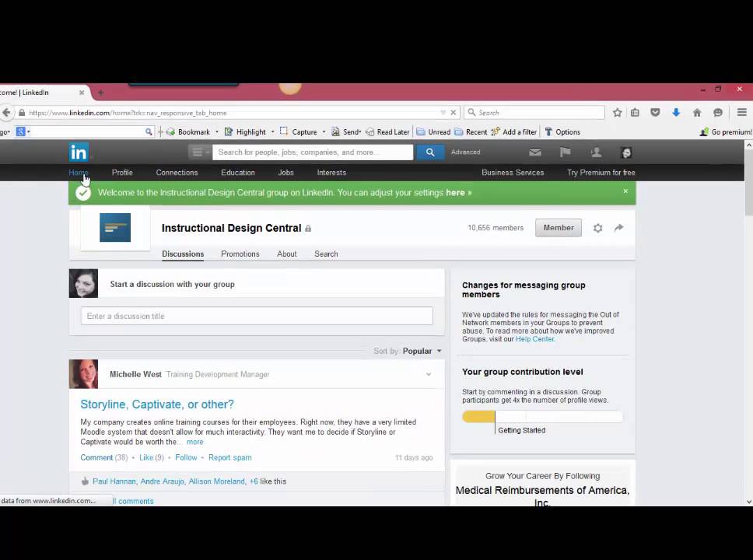Switch to the About tab
The width and height of the screenshot is (753, 560).
coord(287,254)
